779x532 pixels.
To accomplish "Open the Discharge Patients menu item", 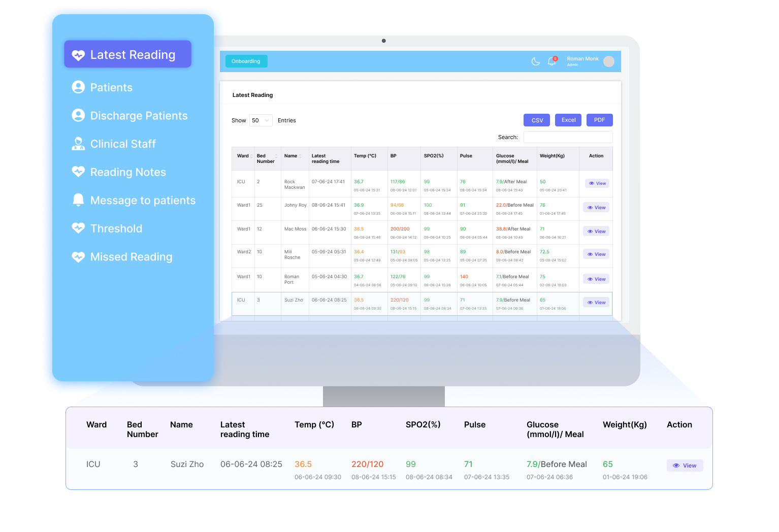I will (130, 116).
